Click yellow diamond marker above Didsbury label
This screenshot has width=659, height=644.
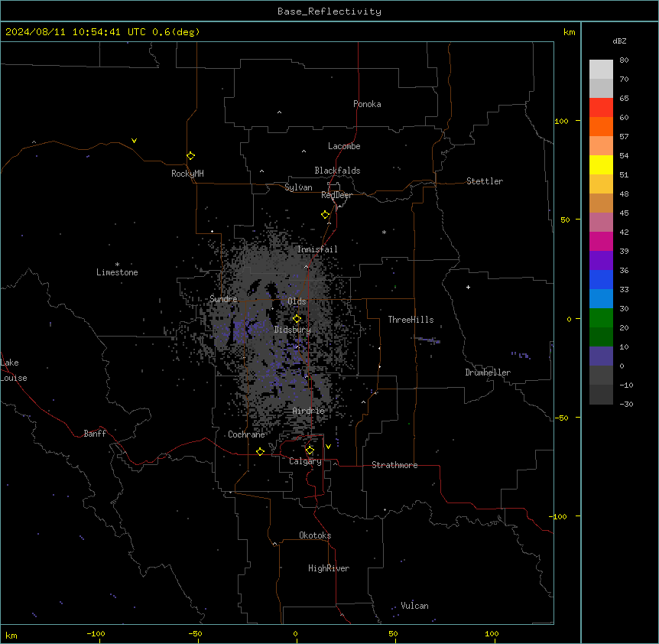pyautogui.click(x=297, y=319)
